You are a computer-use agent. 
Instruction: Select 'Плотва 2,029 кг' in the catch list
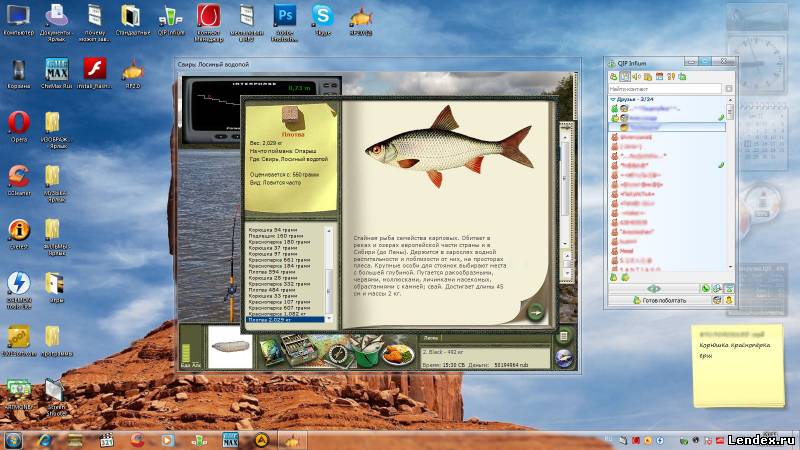point(285,319)
